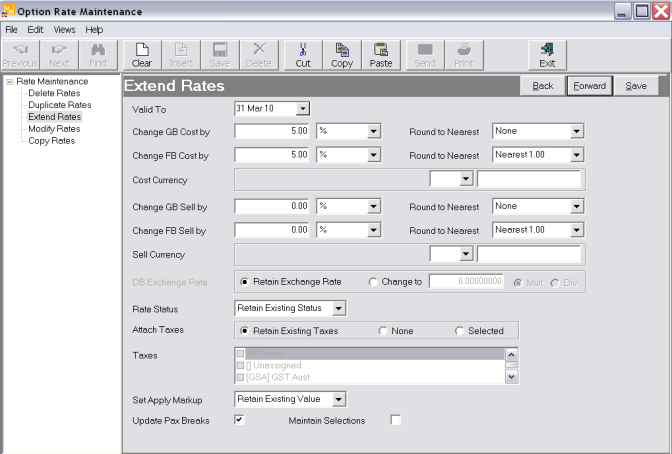Image resolution: width=672 pixels, height=454 pixels.
Task: Click the application icon in title bar
Action: pos(8,11)
